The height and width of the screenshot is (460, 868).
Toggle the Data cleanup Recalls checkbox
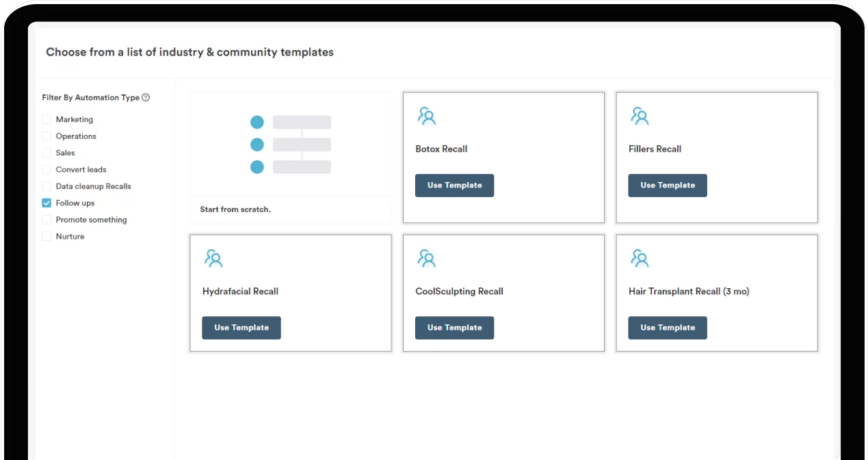click(x=47, y=186)
